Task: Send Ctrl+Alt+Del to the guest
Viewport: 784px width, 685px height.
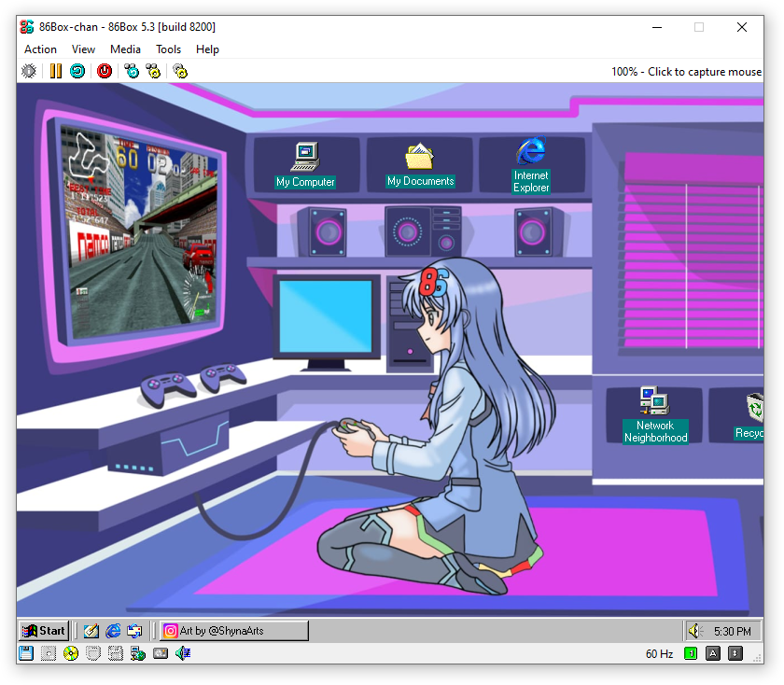Action: [x=132, y=71]
